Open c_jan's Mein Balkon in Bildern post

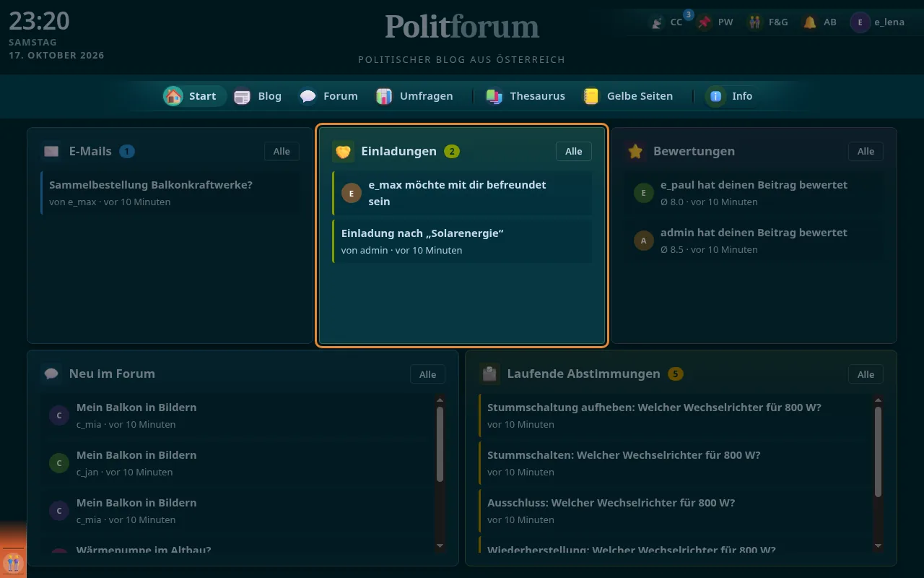pyautogui.click(x=237, y=463)
